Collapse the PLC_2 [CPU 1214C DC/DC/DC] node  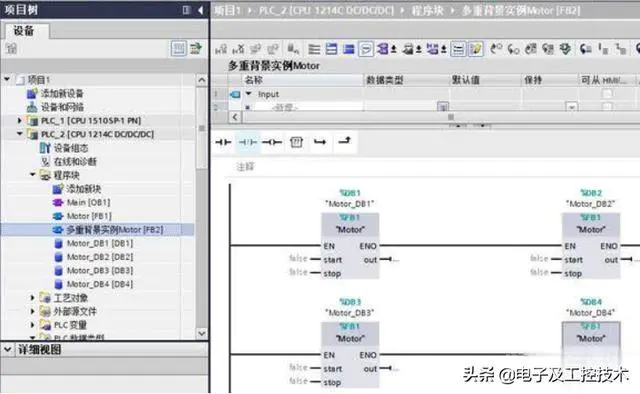click(x=19, y=134)
